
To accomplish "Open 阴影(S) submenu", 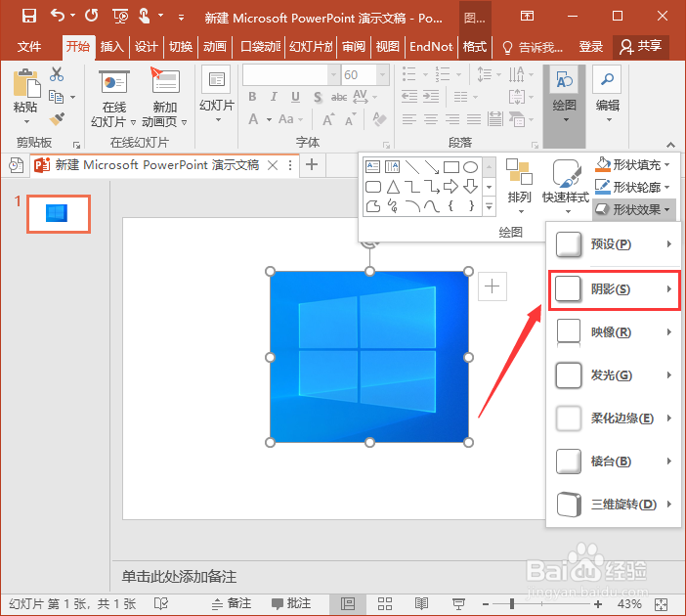I will [615, 289].
